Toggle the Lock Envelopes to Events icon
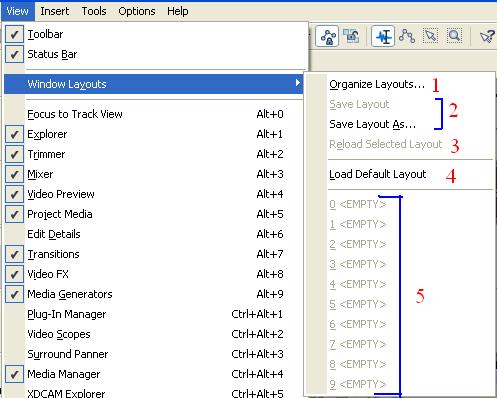The width and height of the screenshot is (497, 398). (x=327, y=36)
